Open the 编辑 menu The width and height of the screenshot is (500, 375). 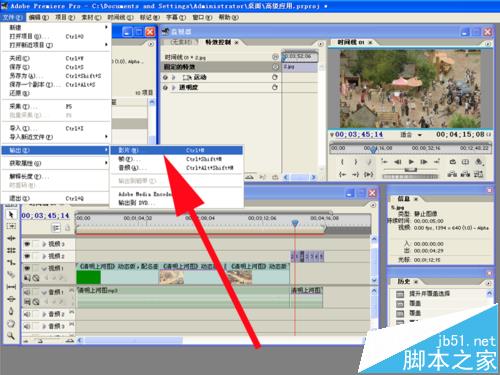point(38,17)
